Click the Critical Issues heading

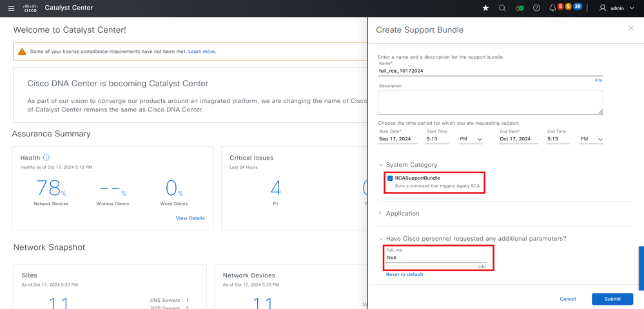coord(251,158)
